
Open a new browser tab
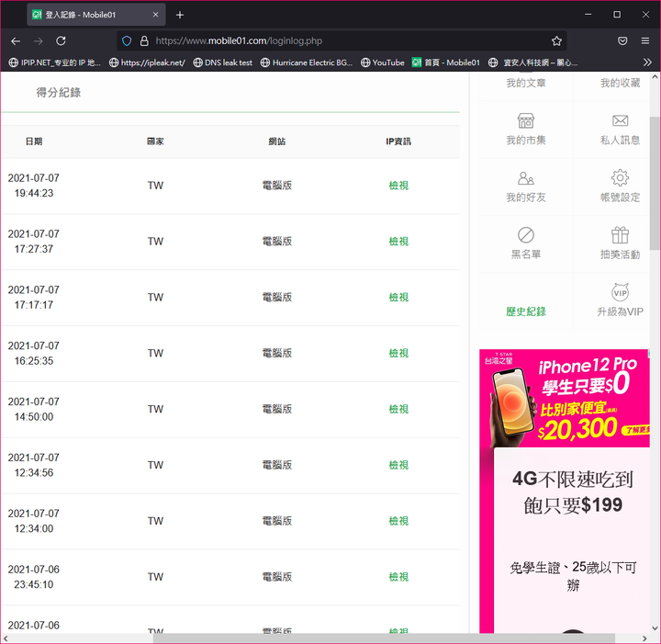click(x=180, y=15)
